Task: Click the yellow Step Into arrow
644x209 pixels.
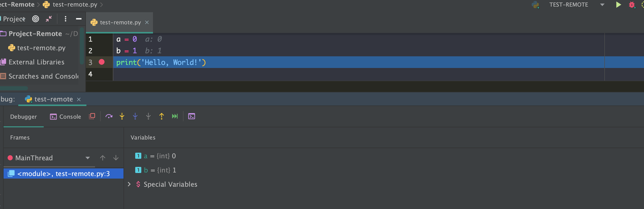Action: (122, 117)
